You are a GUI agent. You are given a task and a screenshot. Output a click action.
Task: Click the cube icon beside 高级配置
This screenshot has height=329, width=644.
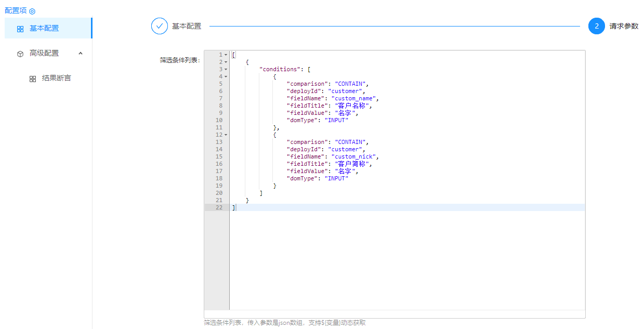(x=20, y=54)
